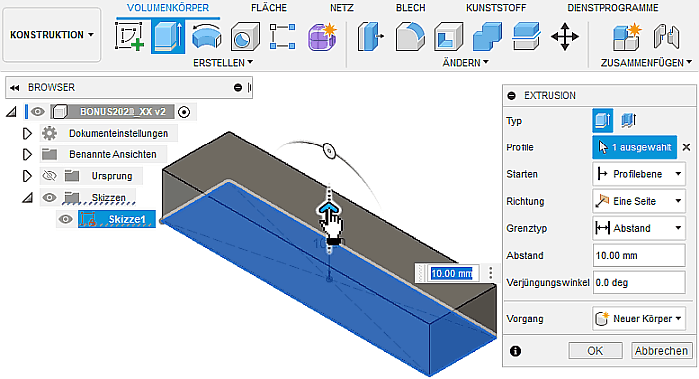Collapse the Extrusion dialog header icon
699x379 pixels.
512,95
